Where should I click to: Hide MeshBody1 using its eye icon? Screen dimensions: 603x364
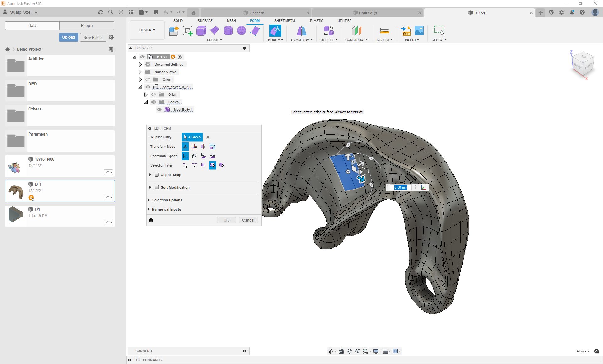159,110
